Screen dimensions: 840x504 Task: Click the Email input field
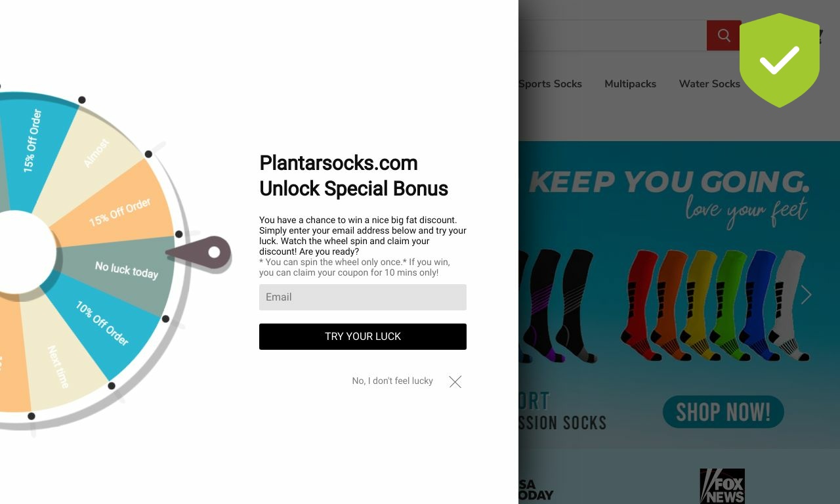point(363,297)
